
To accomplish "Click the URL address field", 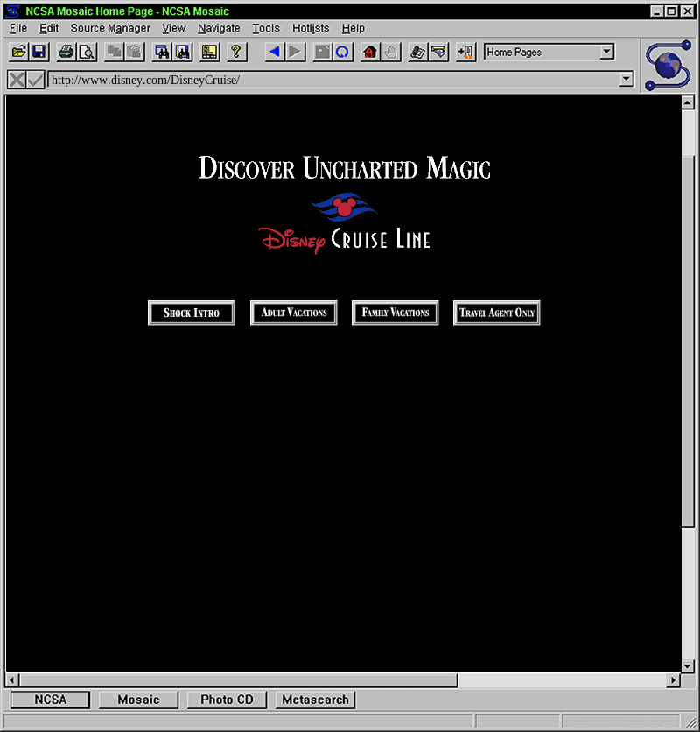I will pyautogui.click(x=332, y=80).
